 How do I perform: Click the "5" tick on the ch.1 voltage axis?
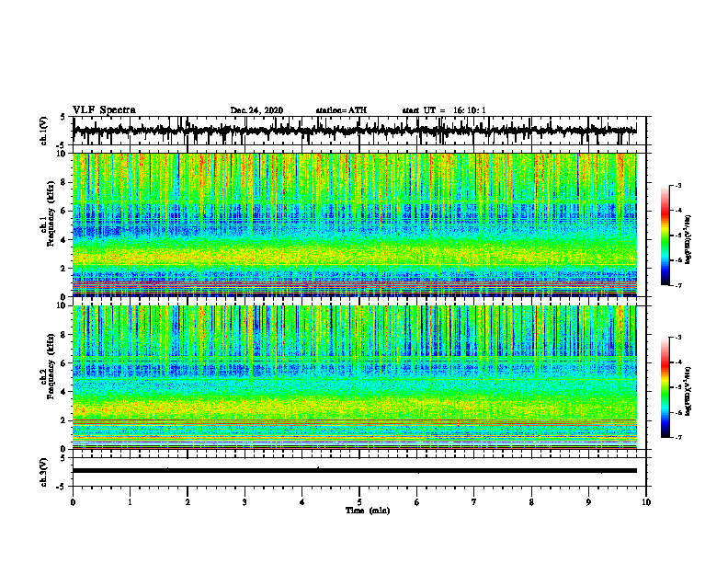(63, 118)
